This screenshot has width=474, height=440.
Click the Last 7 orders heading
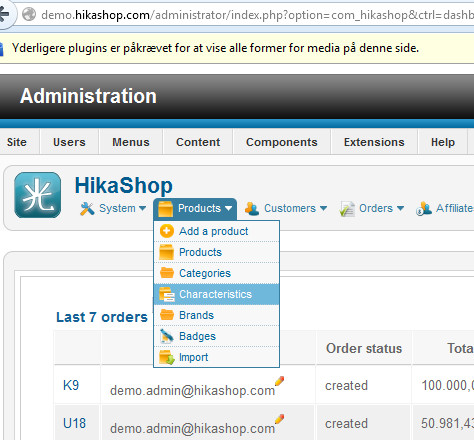tap(102, 317)
